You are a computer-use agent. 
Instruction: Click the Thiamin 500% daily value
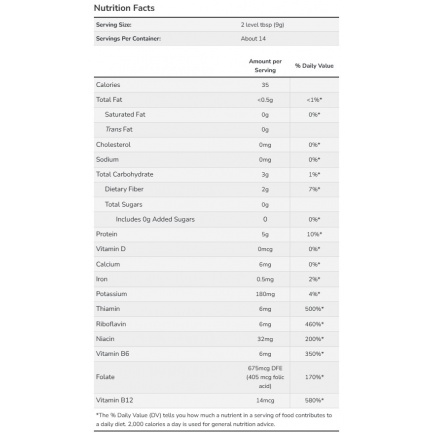pyautogui.click(x=314, y=309)
